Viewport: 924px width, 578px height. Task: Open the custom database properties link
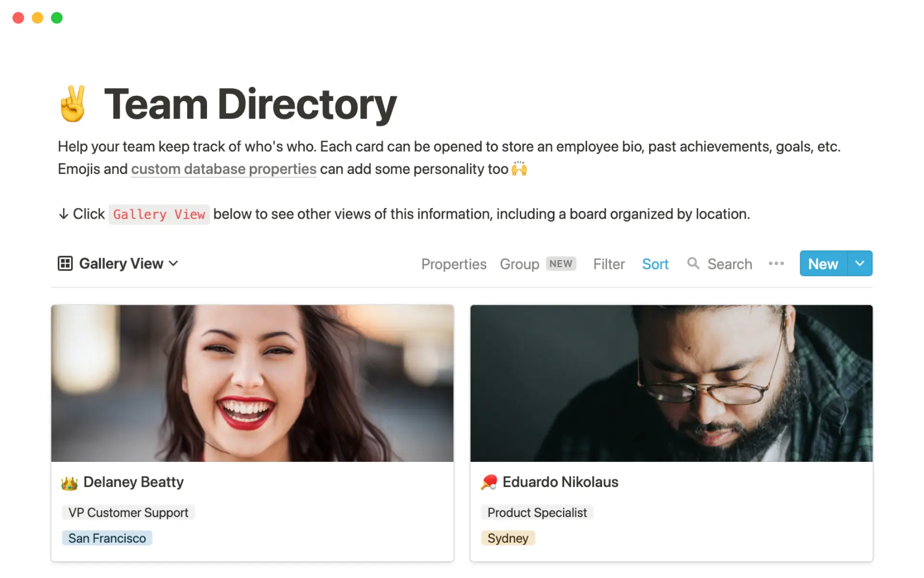[223, 169]
